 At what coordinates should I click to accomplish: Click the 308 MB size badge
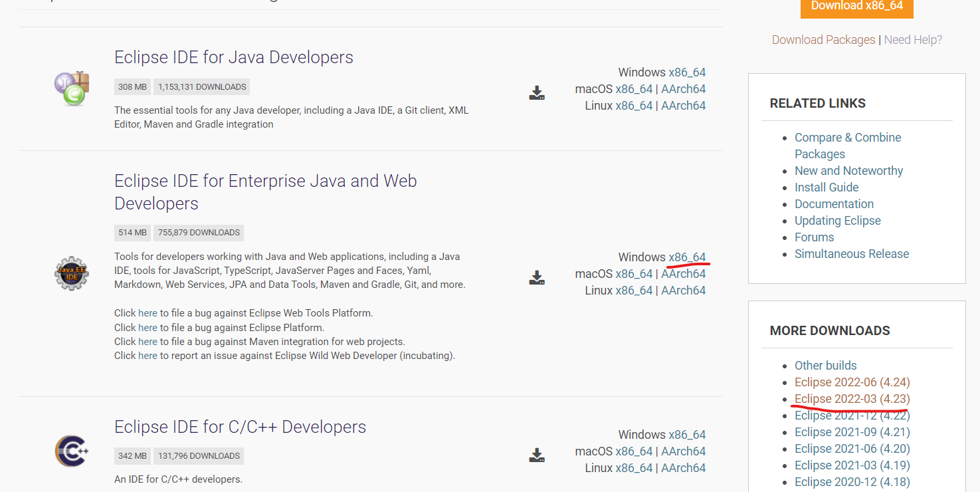coord(132,87)
